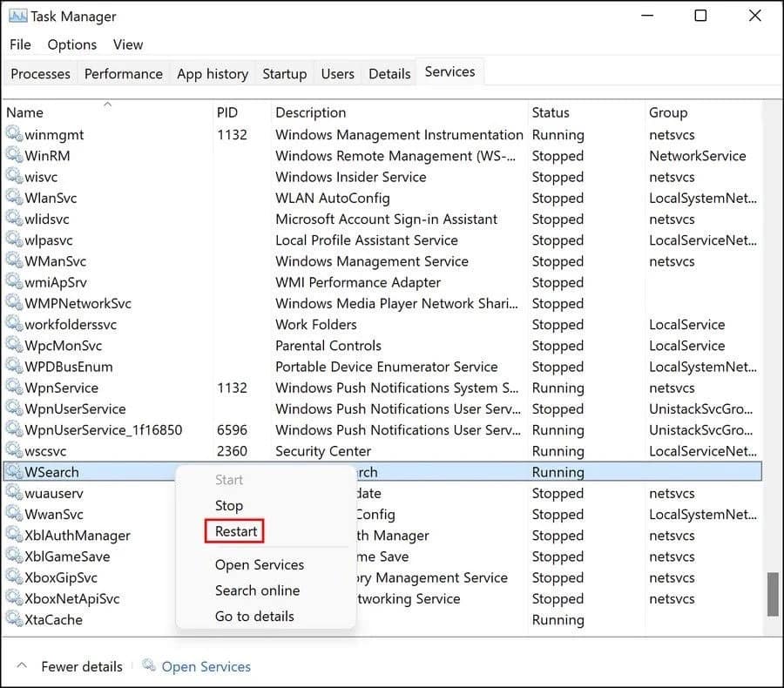Click the wuauserv service icon

tap(14, 493)
